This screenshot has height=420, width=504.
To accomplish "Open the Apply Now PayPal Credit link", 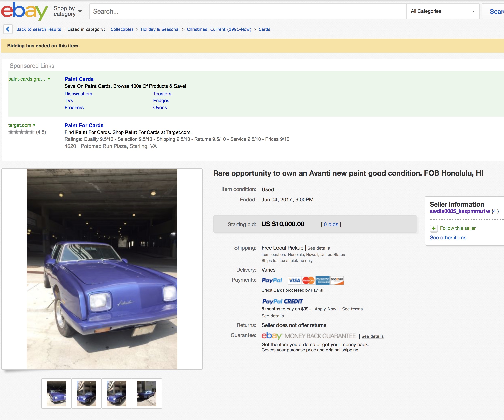I will pyautogui.click(x=325, y=309).
